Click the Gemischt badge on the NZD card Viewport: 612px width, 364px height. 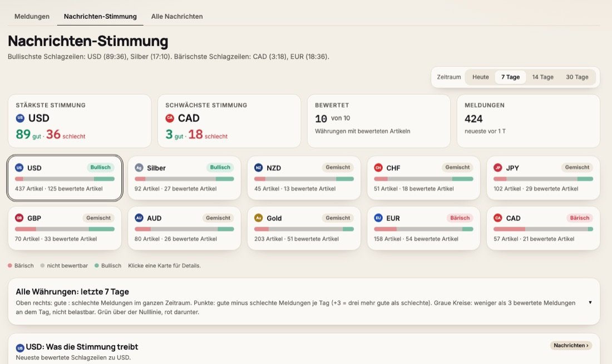(338, 167)
